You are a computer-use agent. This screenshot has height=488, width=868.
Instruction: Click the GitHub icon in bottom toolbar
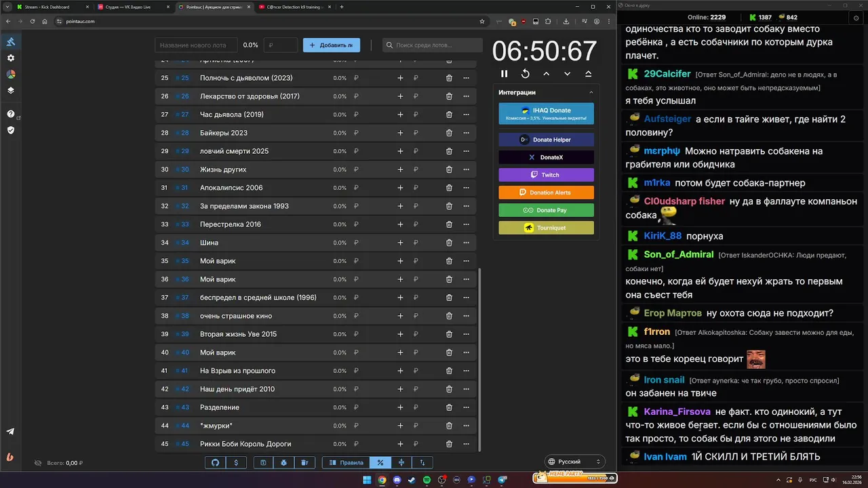click(216, 462)
